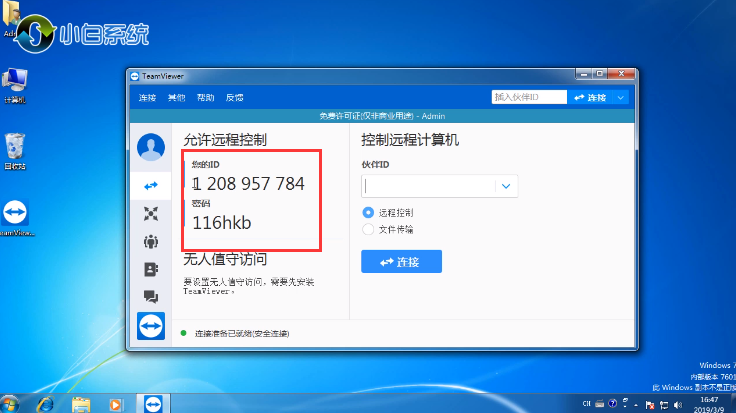The image size is (736, 413).
Task: Open the Action Center flag tray icon
Action: point(650,405)
